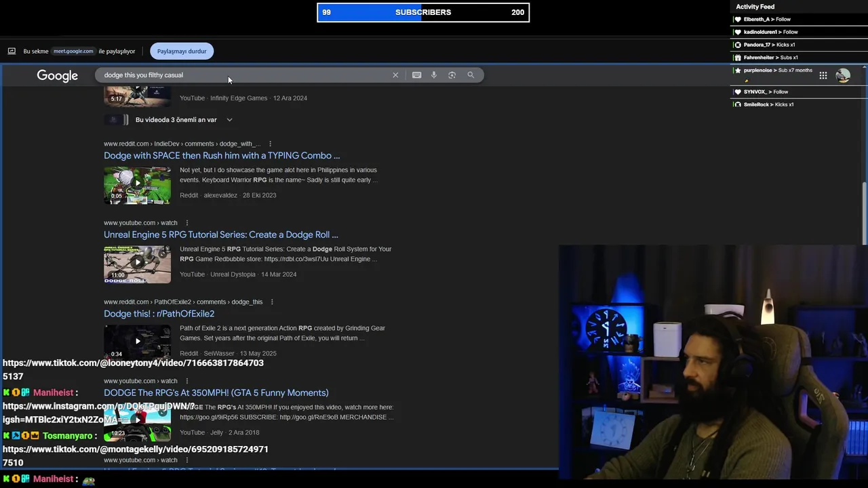868x488 pixels.
Task: Start voice search with the microphone icon
Action: point(434,75)
